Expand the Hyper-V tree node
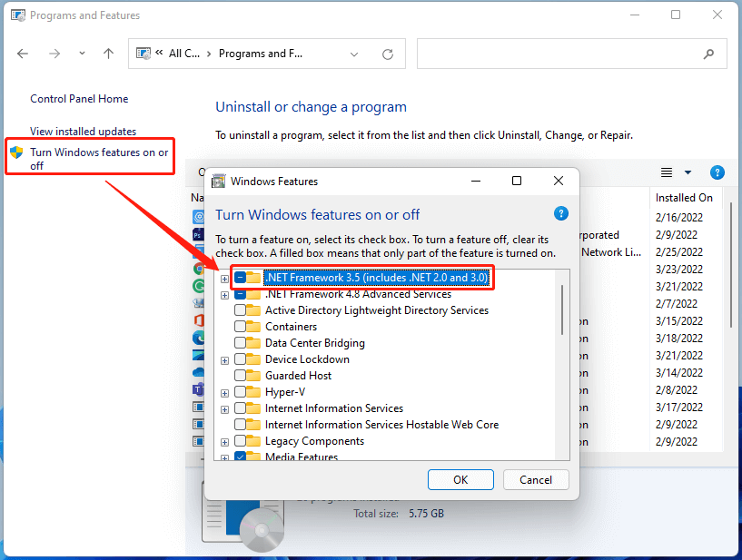742x560 pixels. pyautogui.click(x=224, y=391)
